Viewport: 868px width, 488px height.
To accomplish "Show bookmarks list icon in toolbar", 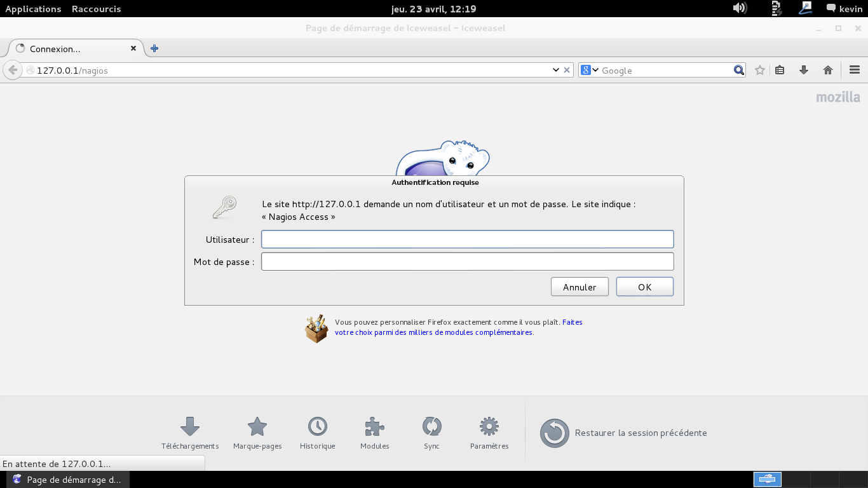I will pos(780,70).
